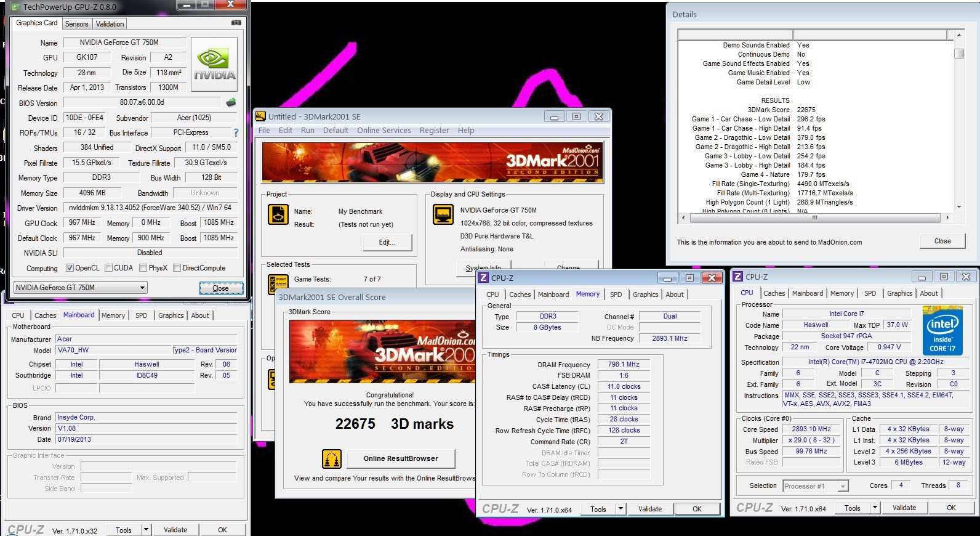The image size is (980, 536).
Task: Select Memory tab in CPU-Z Mainboard window
Action: tap(113, 315)
